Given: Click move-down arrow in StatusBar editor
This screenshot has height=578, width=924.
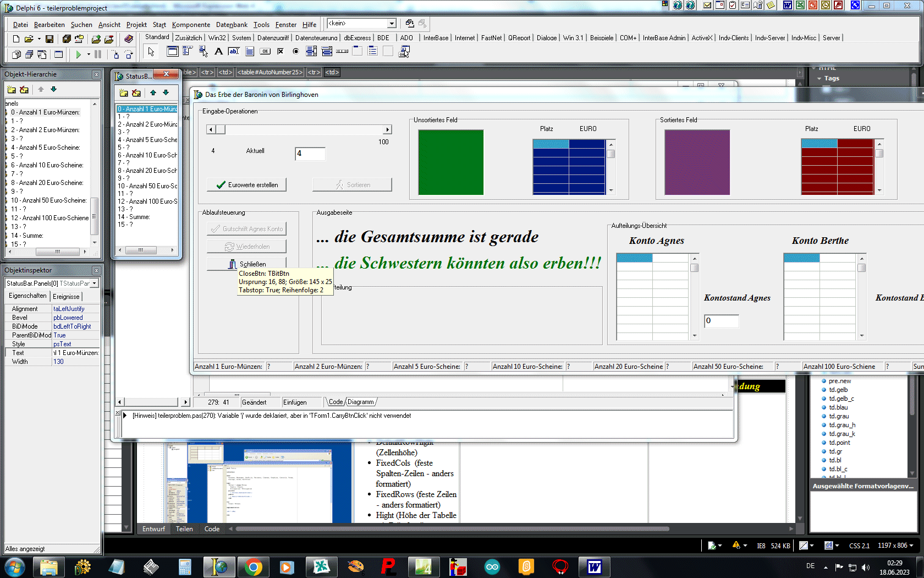Looking at the screenshot, I should [x=166, y=92].
